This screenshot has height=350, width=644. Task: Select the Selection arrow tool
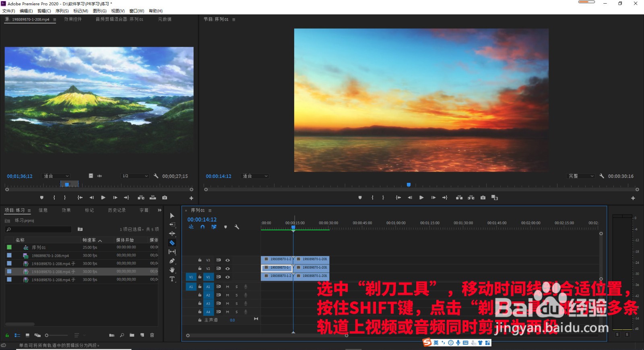172,216
